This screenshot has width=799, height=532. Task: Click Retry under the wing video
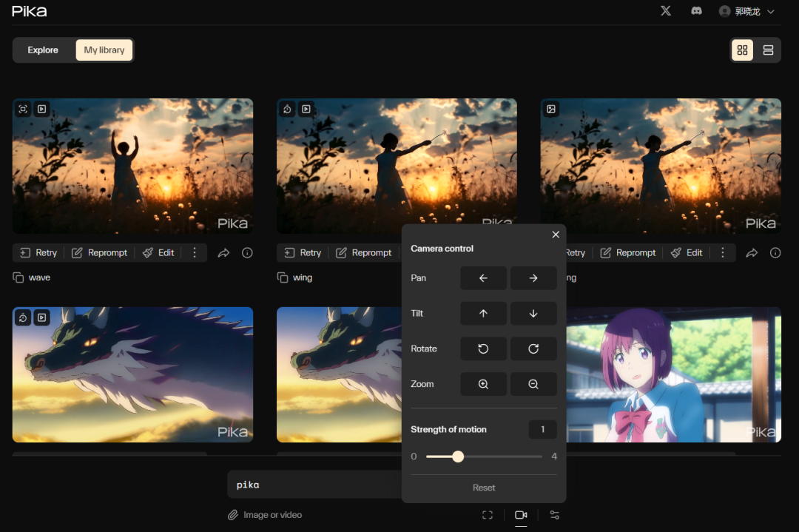click(x=303, y=253)
